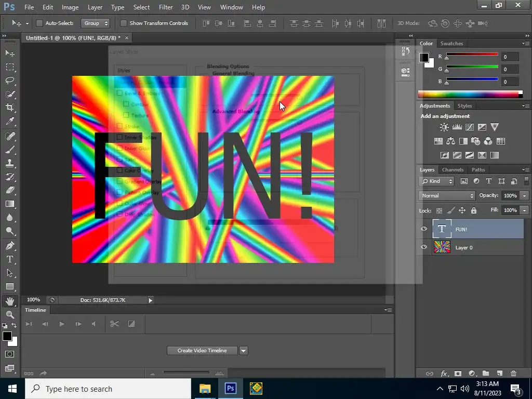Select the Blur tool
The width and height of the screenshot is (532, 399).
pyautogui.click(x=10, y=217)
